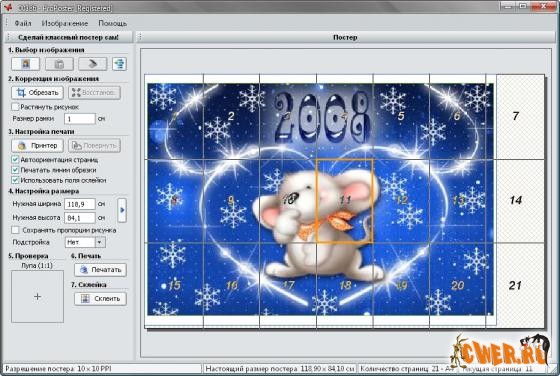Toggle the Растянуть рисунок checkbox
Image resolution: width=560 pixels, height=376 pixels.
click(15, 107)
